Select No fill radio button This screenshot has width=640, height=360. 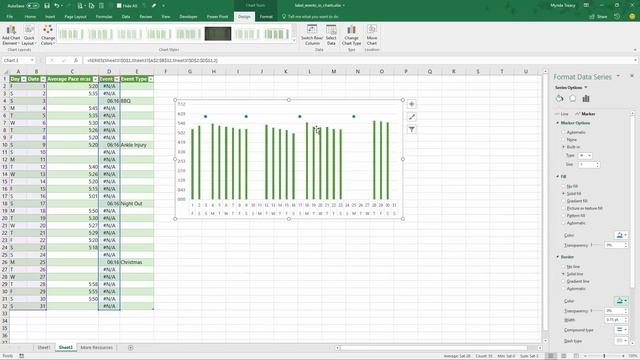tap(564, 186)
